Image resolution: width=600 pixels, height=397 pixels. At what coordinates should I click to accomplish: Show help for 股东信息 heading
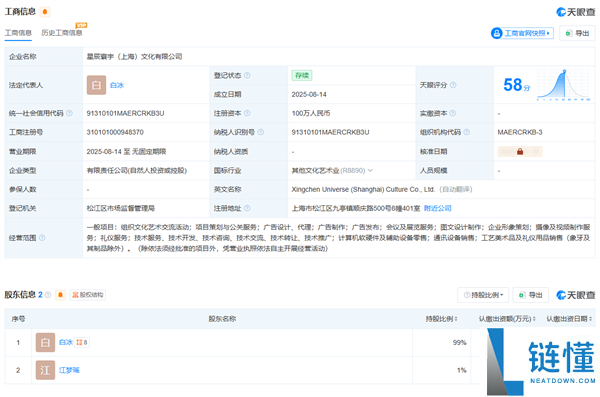pos(48,295)
